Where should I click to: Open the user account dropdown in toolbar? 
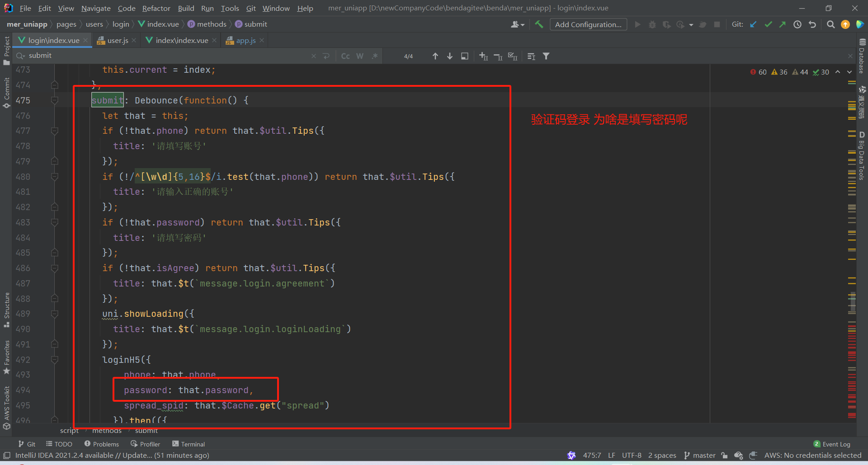pyautogui.click(x=518, y=24)
